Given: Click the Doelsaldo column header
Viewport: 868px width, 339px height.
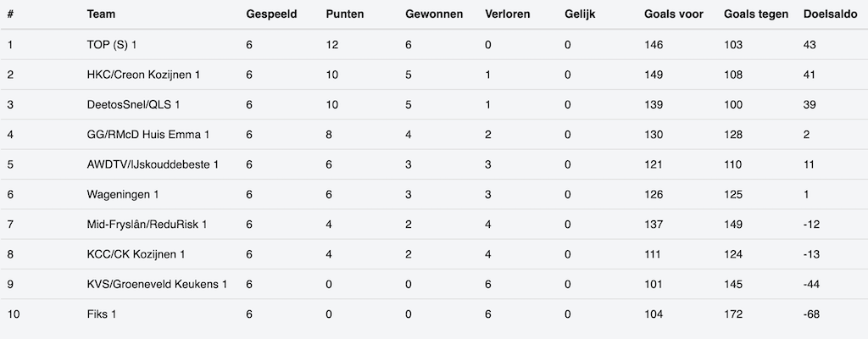Looking at the screenshot, I should click(x=830, y=14).
